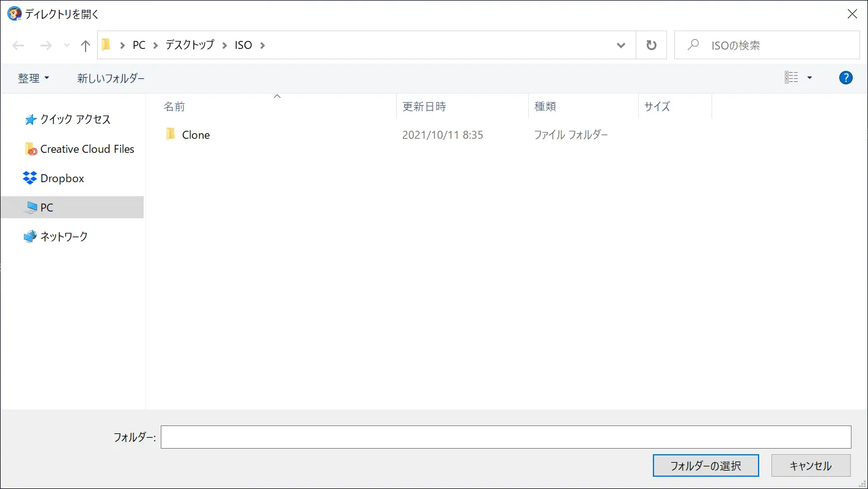Refresh the ISO folder view
This screenshot has height=489, width=868.
point(652,45)
